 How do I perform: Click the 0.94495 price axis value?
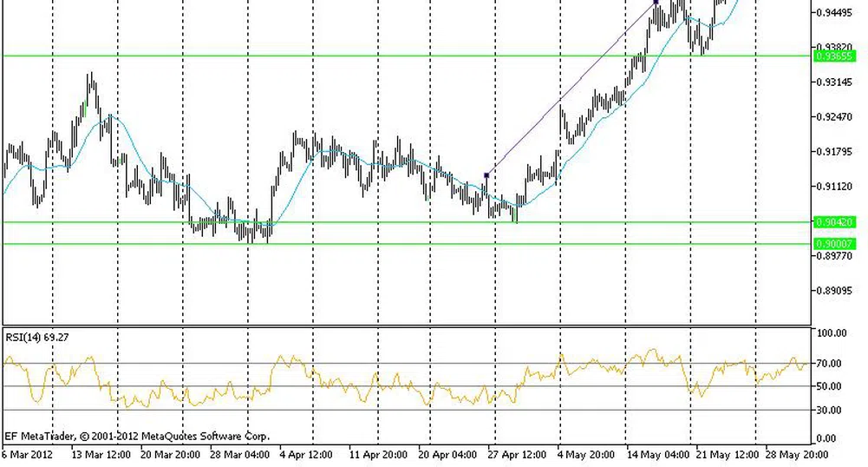pyautogui.click(x=832, y=12)
